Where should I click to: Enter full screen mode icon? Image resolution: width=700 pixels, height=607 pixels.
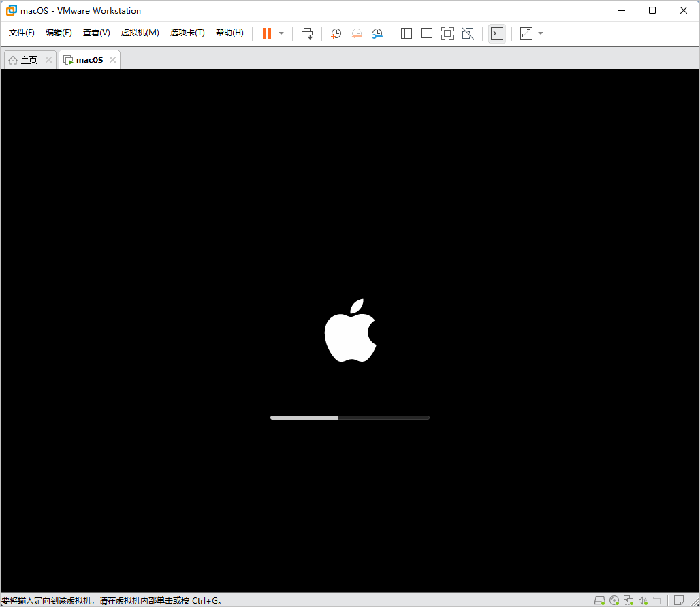(447, 33)
